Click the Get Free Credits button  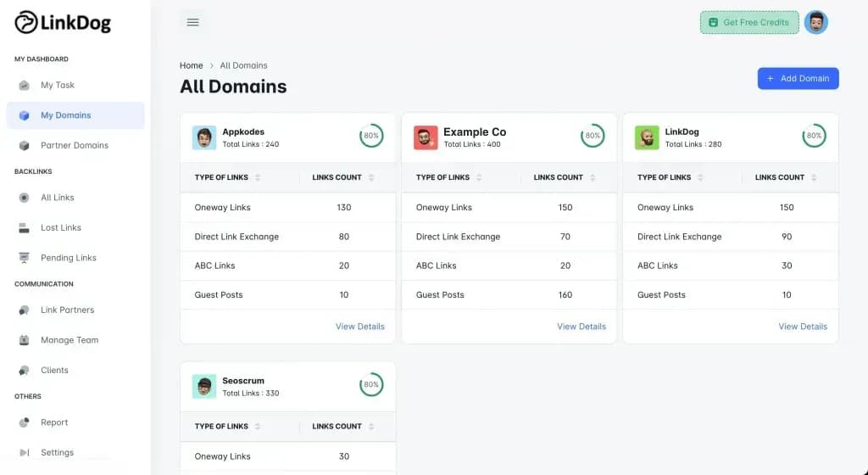pos(749,23)
